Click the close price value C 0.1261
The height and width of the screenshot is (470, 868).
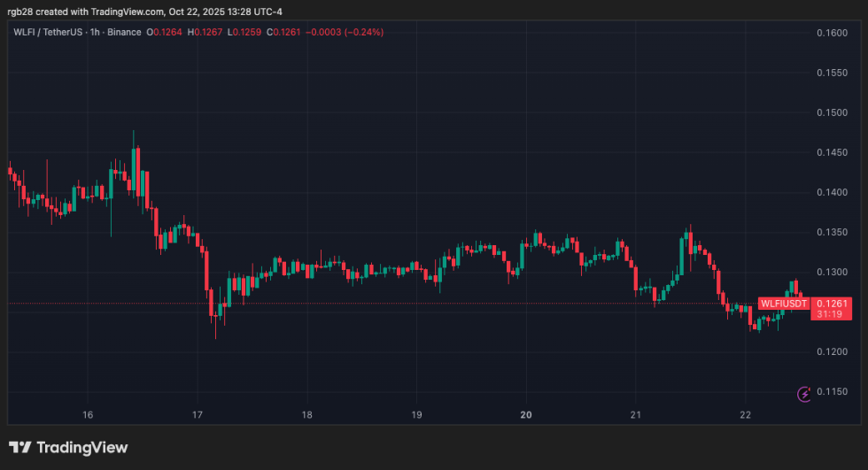pos(283,32)
